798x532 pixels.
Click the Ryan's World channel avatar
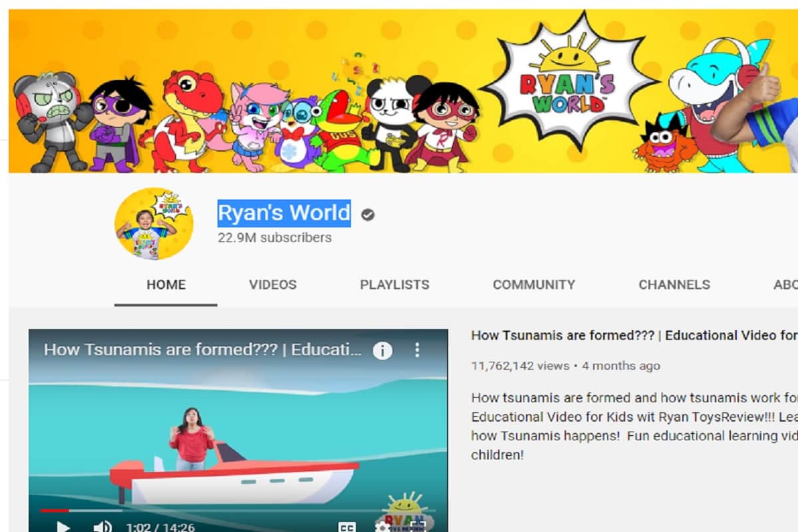point(154,223)
